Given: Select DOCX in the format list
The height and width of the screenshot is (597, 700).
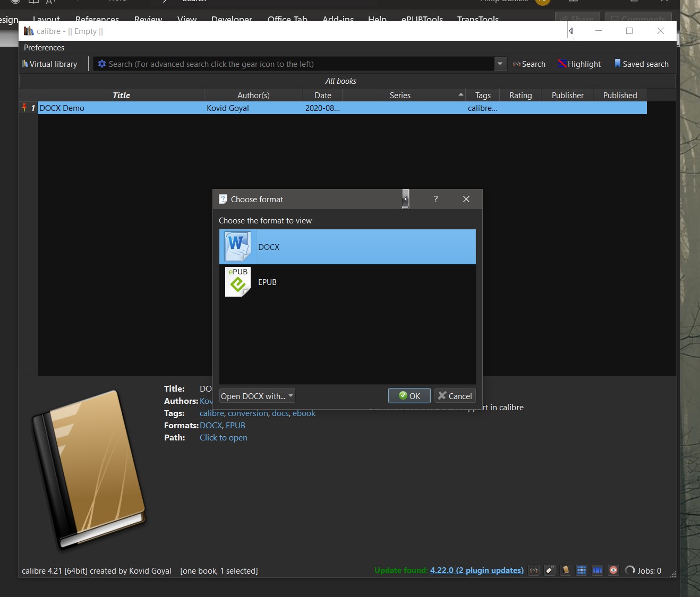Looking at the screenshot, I should 347,247.
